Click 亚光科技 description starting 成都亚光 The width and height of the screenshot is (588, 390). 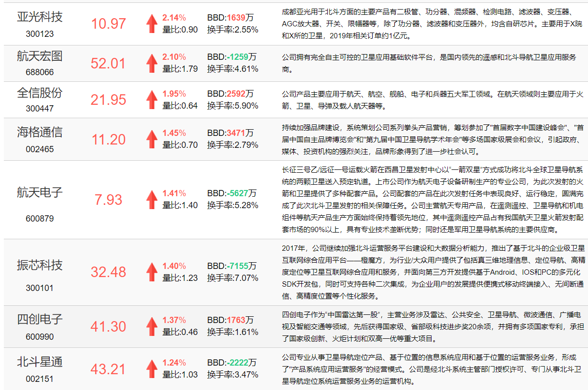pyautogui.click(x=433, y=23)
